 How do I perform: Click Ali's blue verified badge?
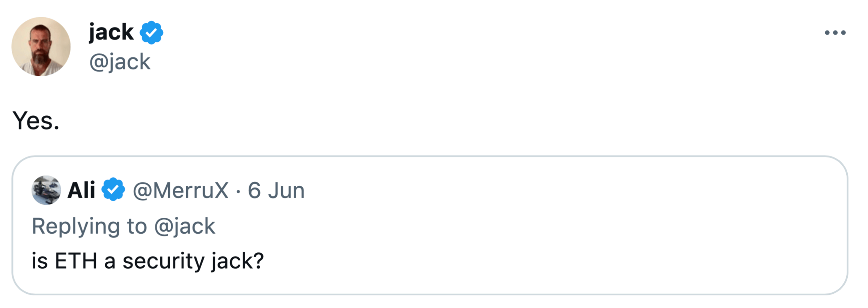click(113, 190)
